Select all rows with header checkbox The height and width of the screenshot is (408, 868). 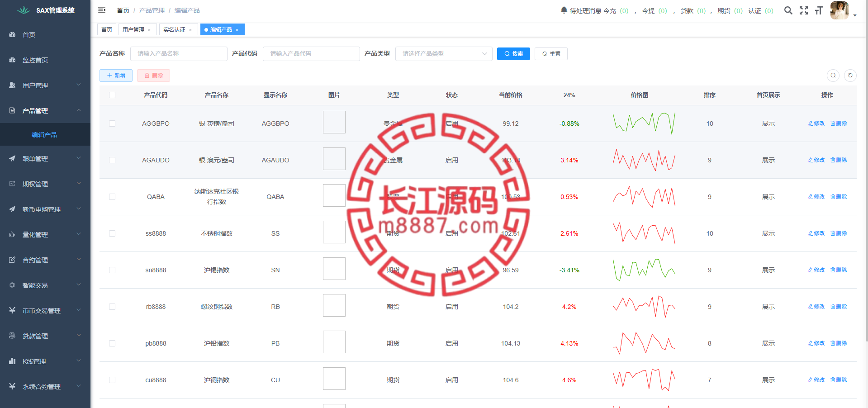[x=112, y=95]
